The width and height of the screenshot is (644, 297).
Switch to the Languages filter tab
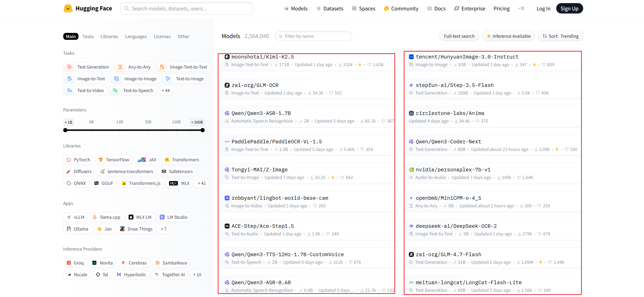point(136,36)
